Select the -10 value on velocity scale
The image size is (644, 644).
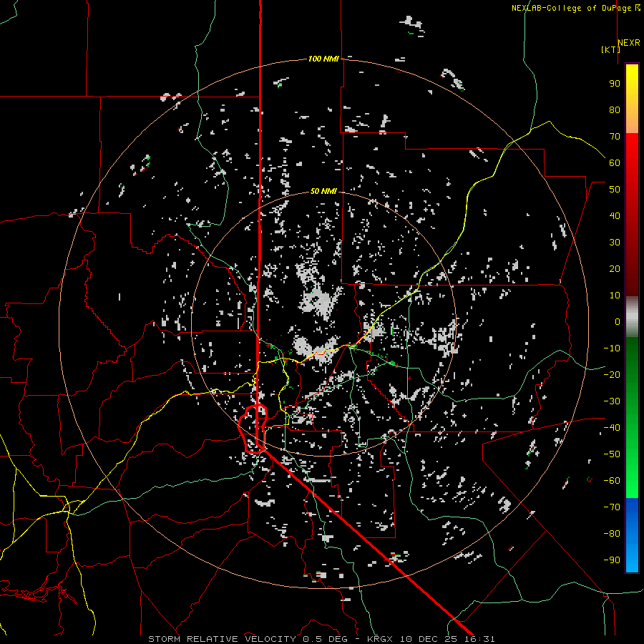pyautogui.click(x=612, y=348)
